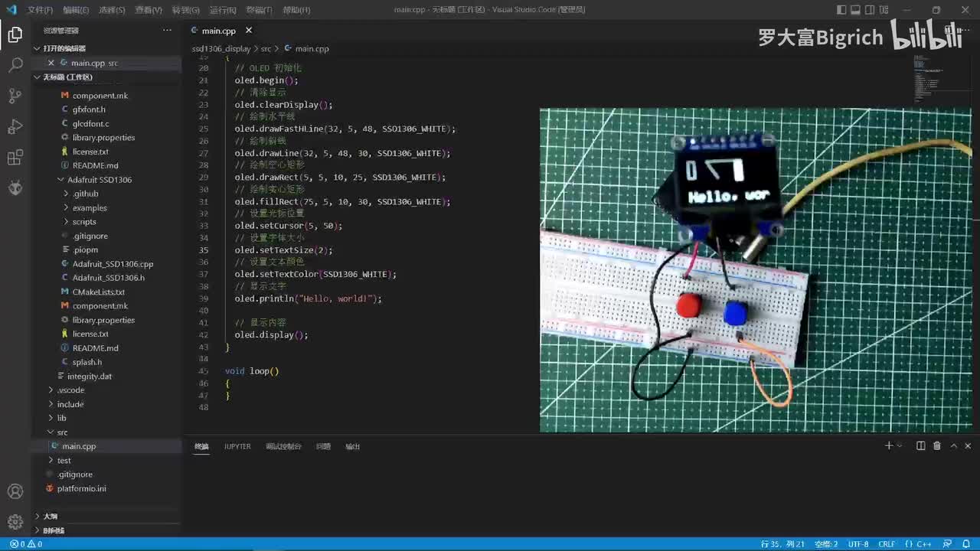Screen dimensions: 980x551
Task: Toggle the panel layout button in title bar
Action: click(x=857, y=10)
